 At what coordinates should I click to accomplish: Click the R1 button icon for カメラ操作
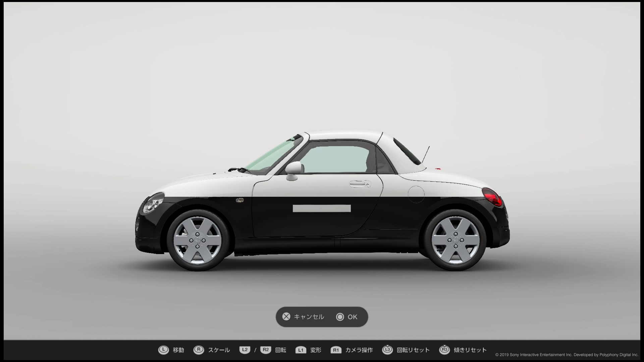coord(336,350)
